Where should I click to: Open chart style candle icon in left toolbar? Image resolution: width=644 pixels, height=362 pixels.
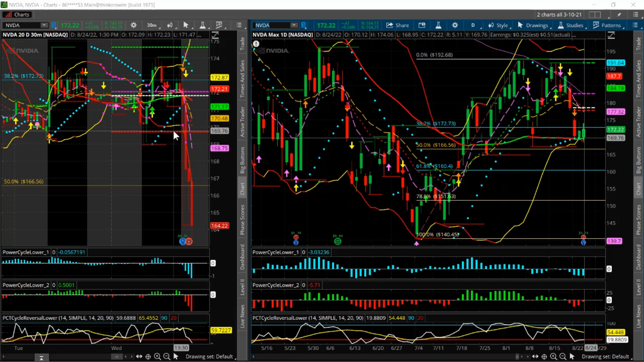(170, 25)
